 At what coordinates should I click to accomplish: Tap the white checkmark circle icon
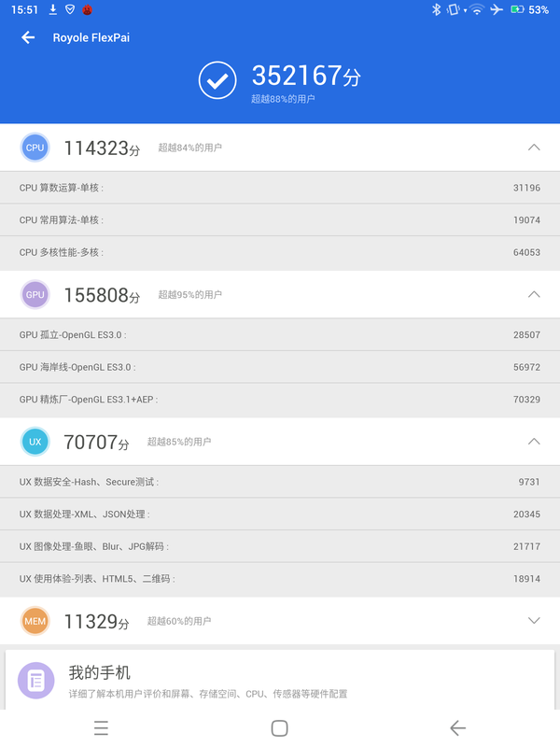[x=217, y=80]
